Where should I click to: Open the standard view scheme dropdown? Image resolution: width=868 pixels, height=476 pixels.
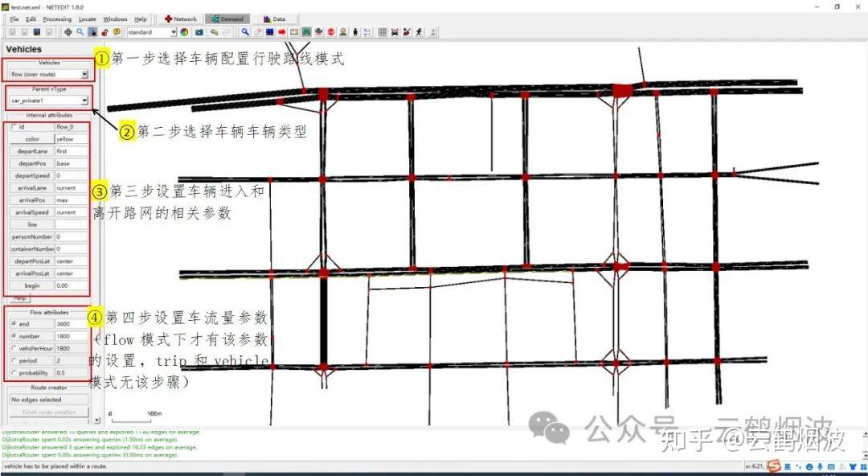(x=152, y=32)
